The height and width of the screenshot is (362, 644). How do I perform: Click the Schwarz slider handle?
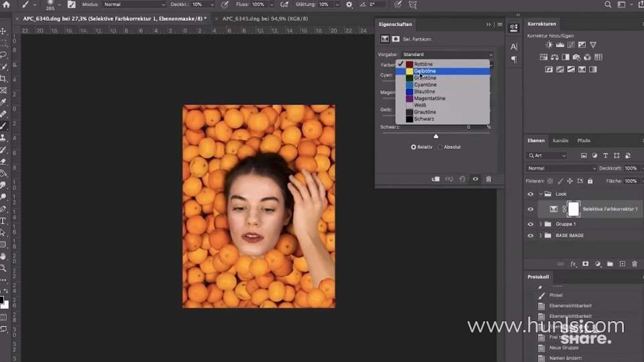click(436, 136)
